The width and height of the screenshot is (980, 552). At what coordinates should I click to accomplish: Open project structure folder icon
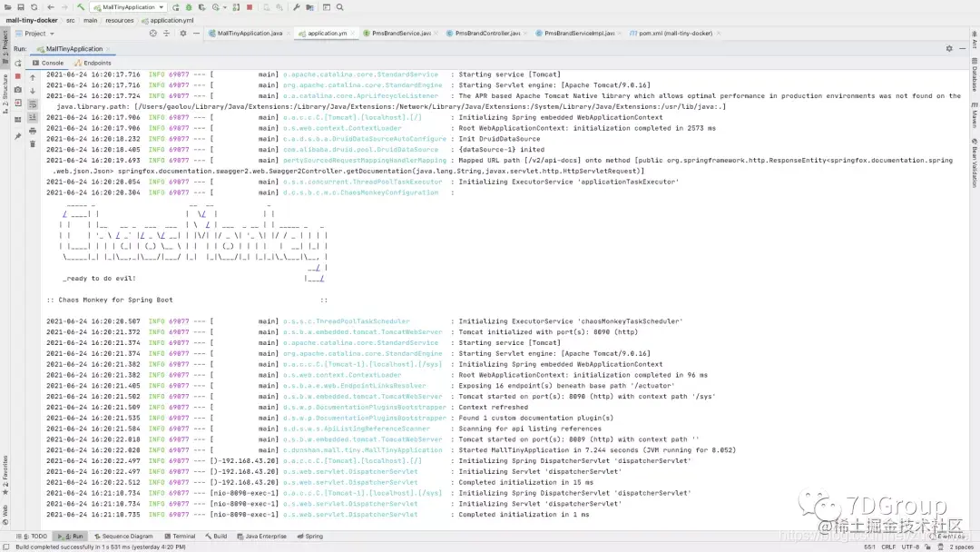tap(309, 7)
